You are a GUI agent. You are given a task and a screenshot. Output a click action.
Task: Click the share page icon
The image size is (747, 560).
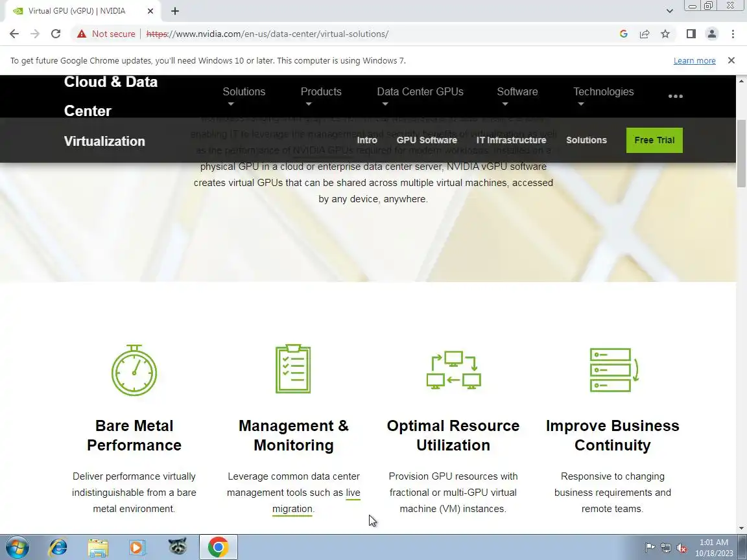point(645,34)
